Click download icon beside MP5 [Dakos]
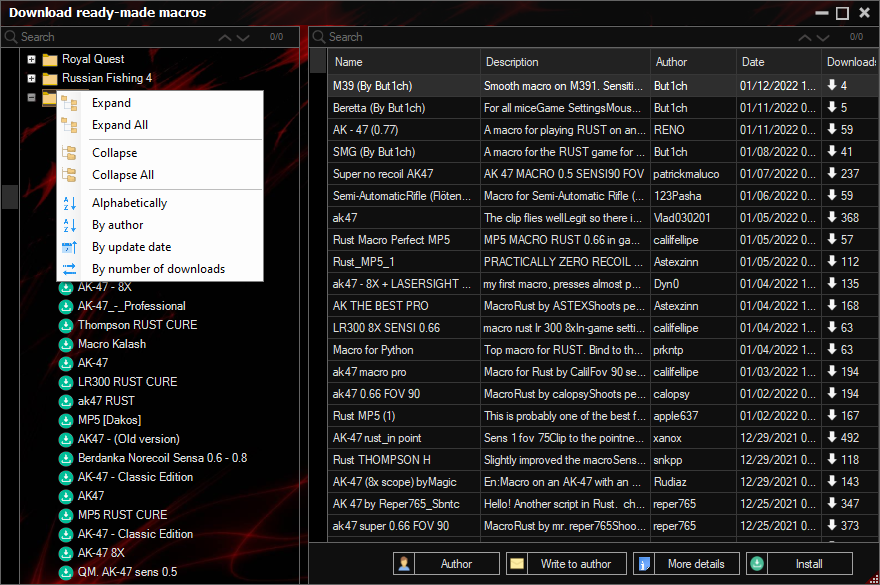 pyautogui.click(x=66, y=421)
